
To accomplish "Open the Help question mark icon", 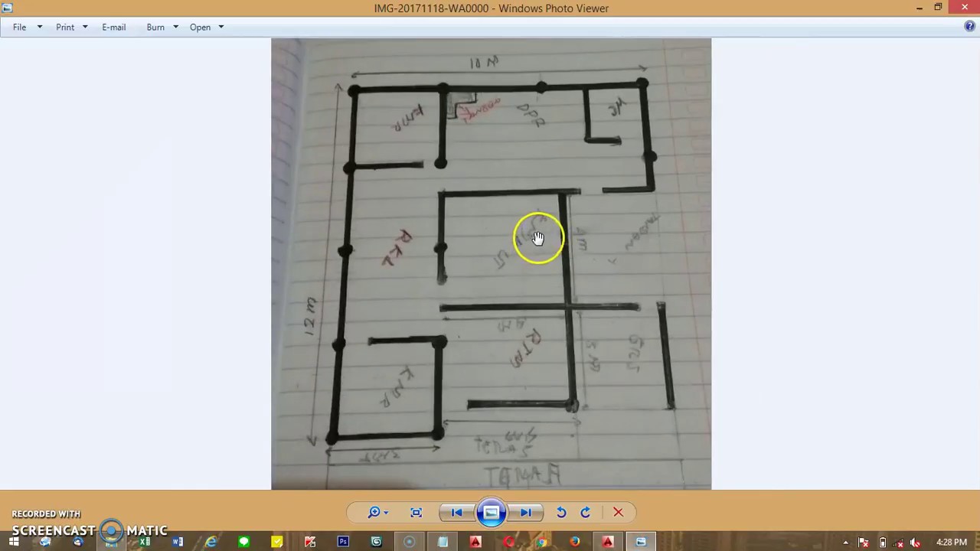I will (x=969, y=27).
